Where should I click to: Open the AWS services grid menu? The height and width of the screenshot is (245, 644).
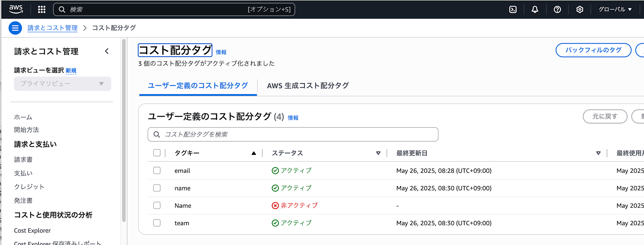pyautogui.click(x=42, y=9)
